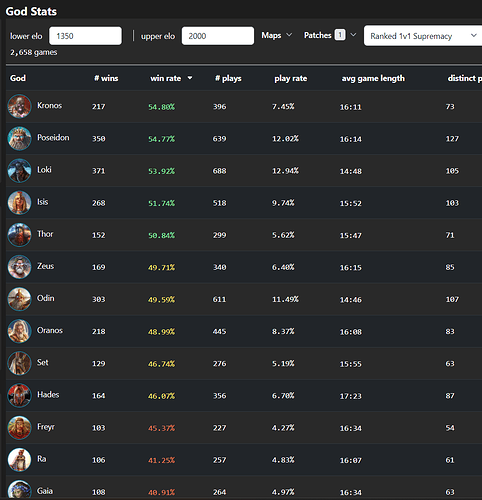
Task: Open the Ranked 1v1 Supremacy combo box
Action: [423, 36]
